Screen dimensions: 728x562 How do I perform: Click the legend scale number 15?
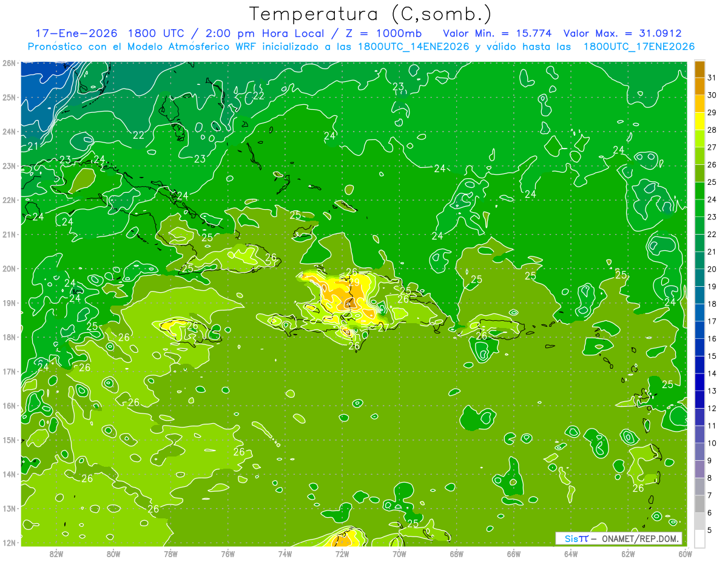(x=712, y=356)
